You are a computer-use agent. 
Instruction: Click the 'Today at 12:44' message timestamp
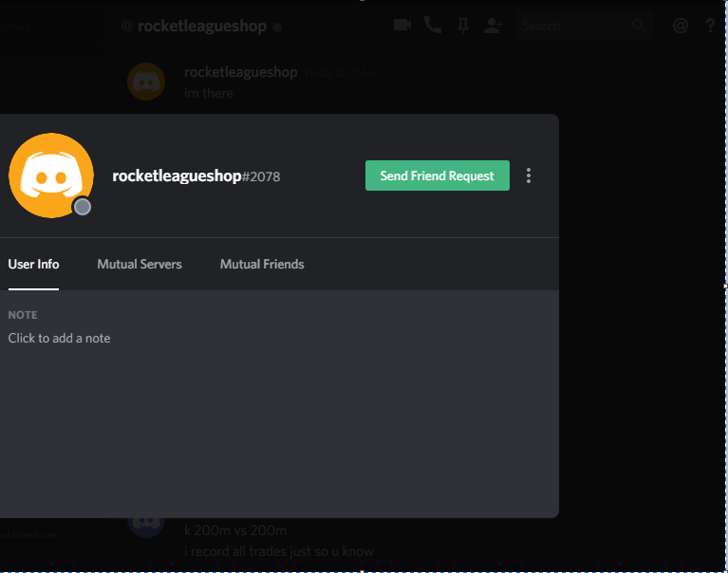pyautogui.click(x=339, y=73)
